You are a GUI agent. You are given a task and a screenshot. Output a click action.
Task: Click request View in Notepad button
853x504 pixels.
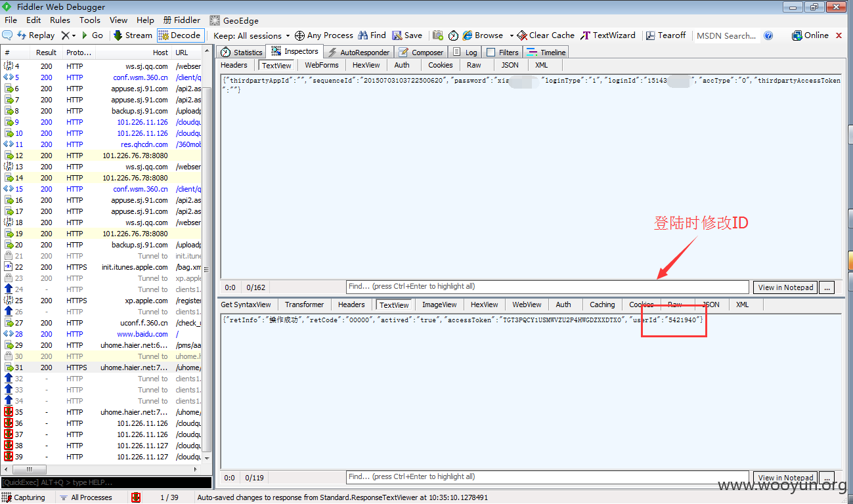[x=786, y=287]
